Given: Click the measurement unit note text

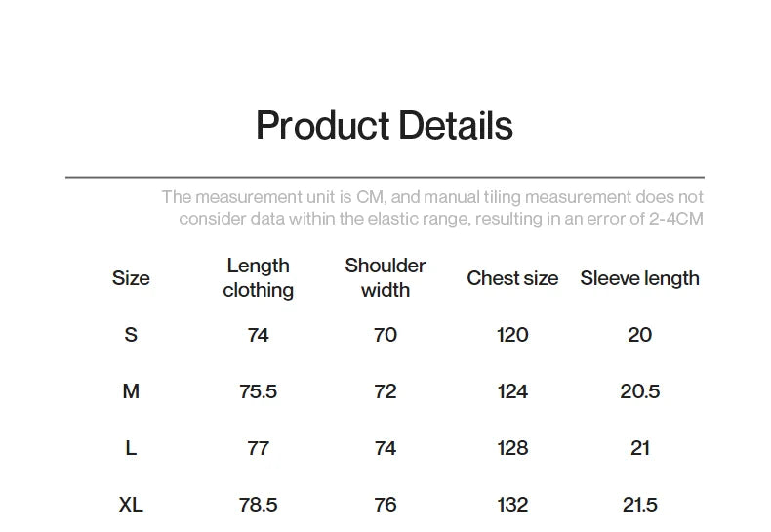Looking at the screenshot, I should pos(432,208).
